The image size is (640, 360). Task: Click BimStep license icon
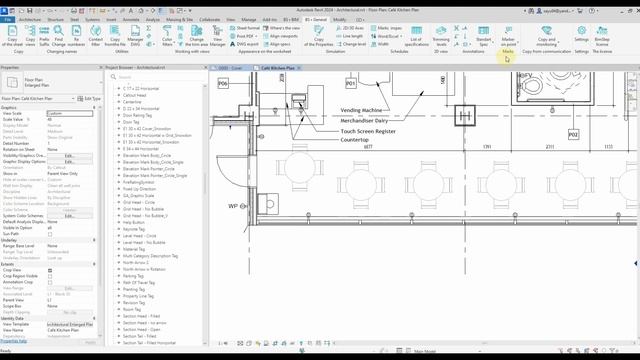point(602,36)
